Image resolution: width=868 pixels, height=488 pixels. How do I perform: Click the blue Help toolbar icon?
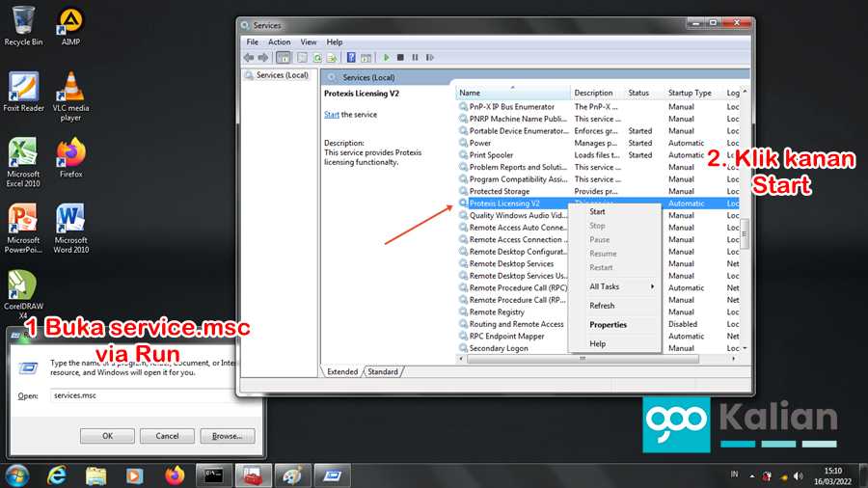352,58
